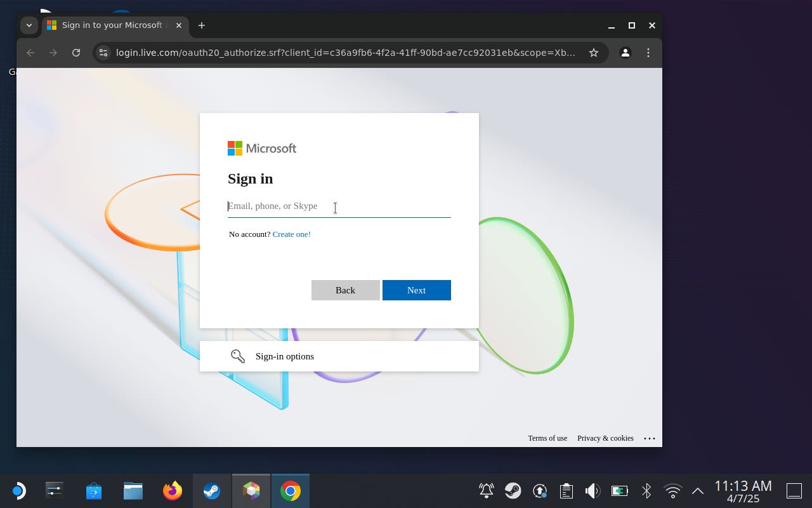Image resolution: width=812 pixels, height=508 pixels.
Task: Open the system updates tray icon
Action: pyautogui.click(x=540, y=491)
